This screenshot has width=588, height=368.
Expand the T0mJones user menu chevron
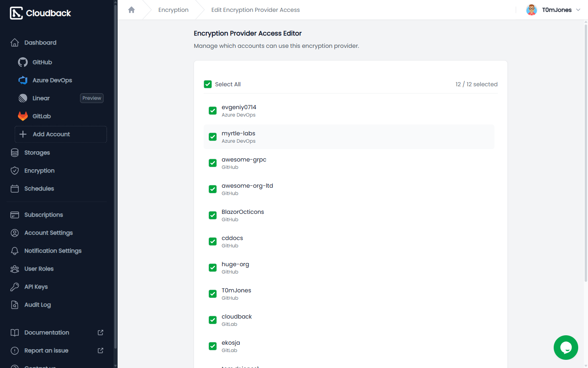[x=578, y=10]
